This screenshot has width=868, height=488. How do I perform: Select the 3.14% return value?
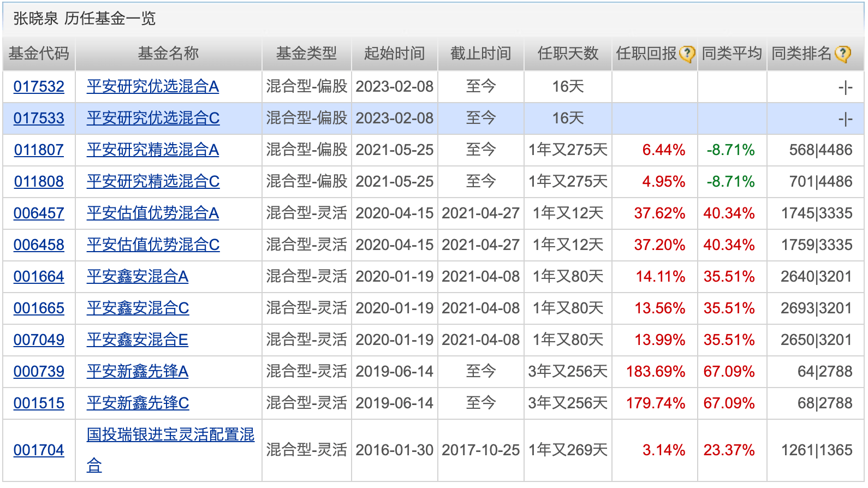[x=664, y=450]
